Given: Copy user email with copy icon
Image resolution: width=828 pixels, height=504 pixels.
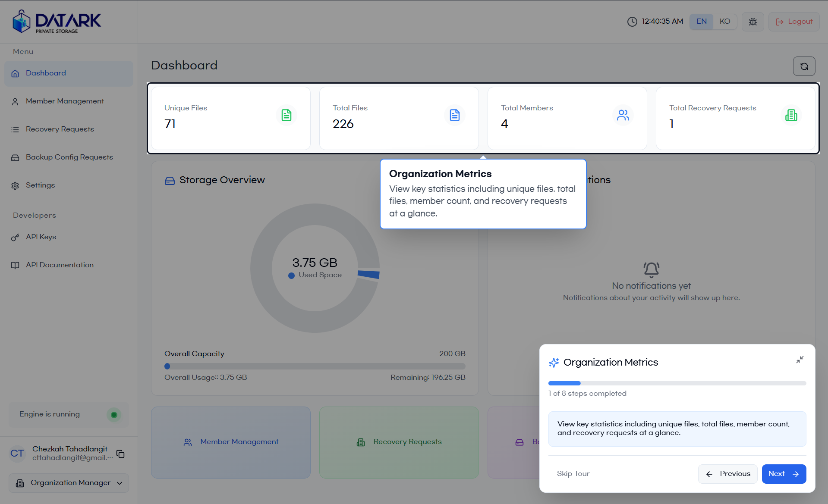Looking at the screenshot, I should tap(121, 454).
